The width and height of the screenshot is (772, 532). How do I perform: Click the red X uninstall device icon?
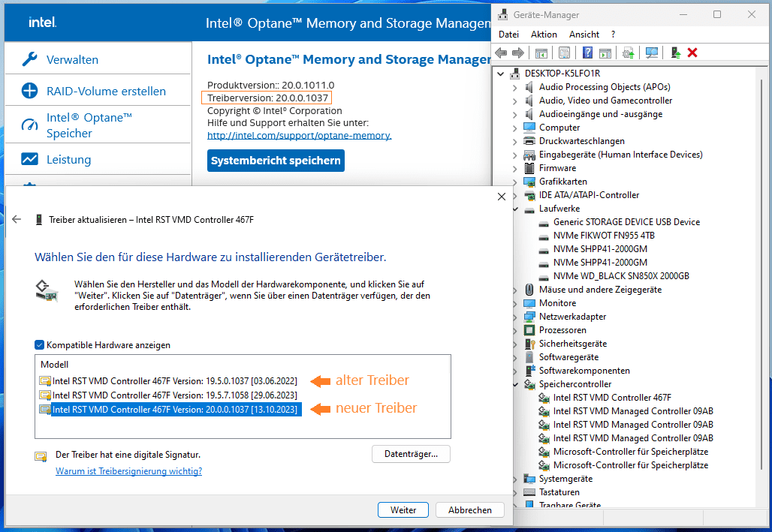point(692,53)
